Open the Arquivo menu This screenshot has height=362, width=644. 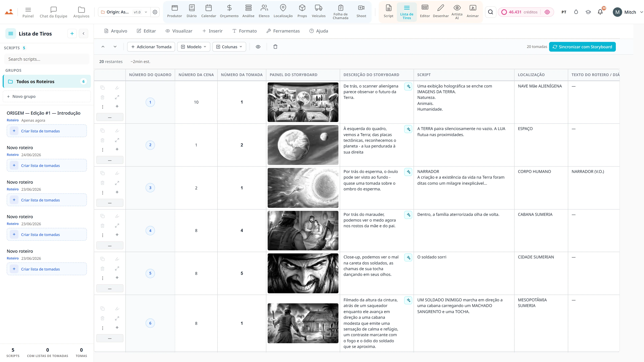[116, 31]
